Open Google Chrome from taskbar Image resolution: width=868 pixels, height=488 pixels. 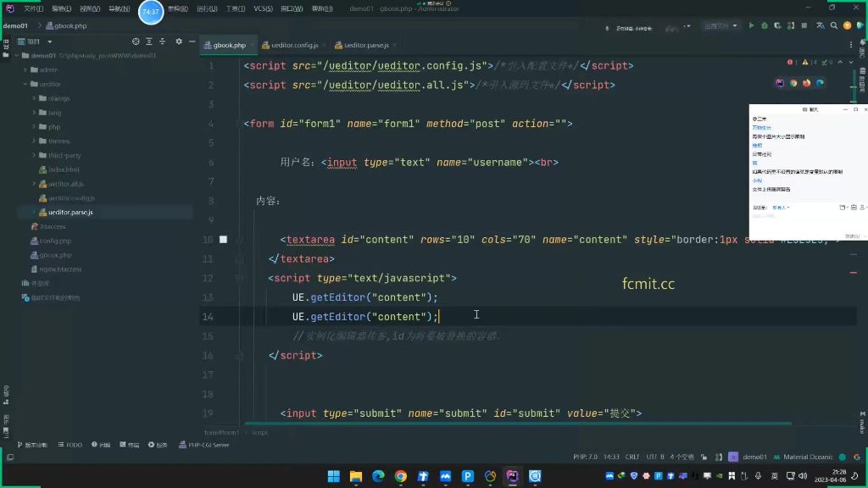[x=401, y=476]
